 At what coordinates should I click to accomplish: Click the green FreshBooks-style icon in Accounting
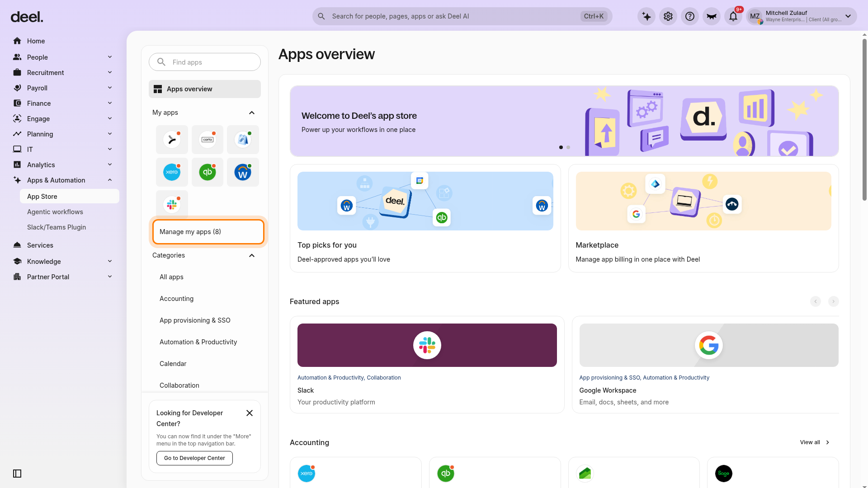pyautogui.click(x=585, y=474)
